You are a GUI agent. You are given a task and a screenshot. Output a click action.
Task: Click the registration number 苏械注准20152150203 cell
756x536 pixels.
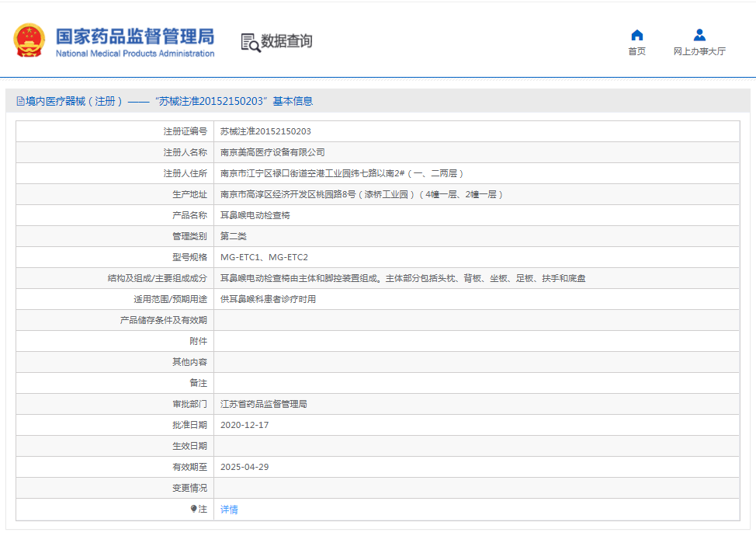[265, 131]
